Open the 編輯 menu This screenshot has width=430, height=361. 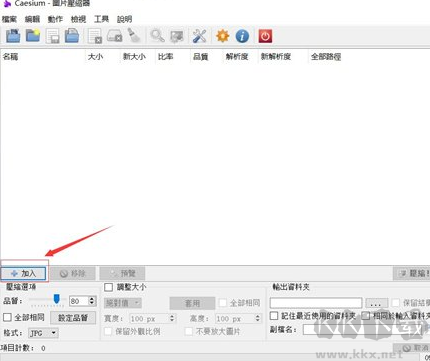(x=32, y=19)
